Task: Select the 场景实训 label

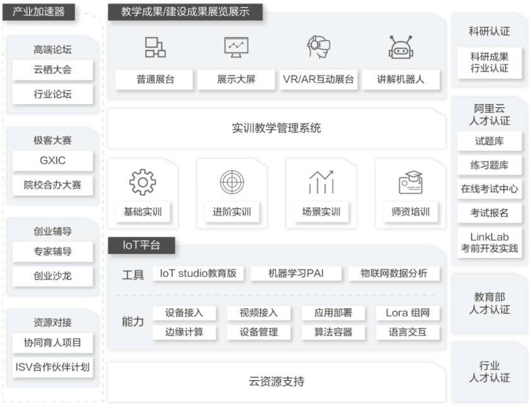Action: coord(321,212)
